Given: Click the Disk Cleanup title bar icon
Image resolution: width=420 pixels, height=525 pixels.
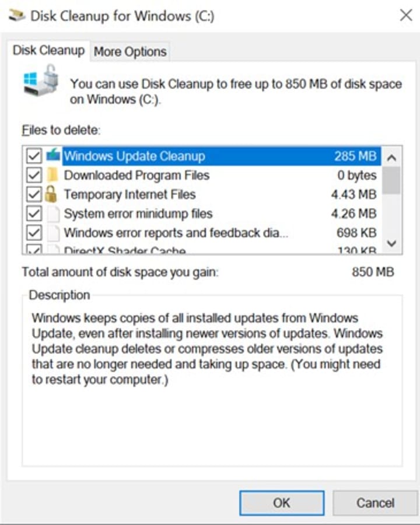Looking at the screenshot, I should click(x=16, y=15).
